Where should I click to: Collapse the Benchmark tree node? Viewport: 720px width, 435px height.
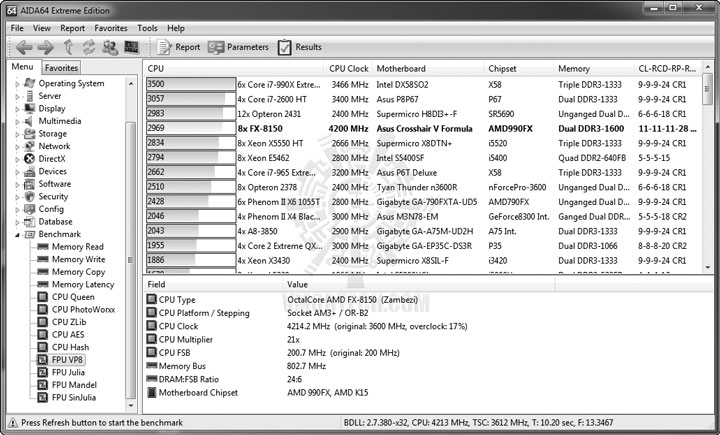click(x=17, y=235)
